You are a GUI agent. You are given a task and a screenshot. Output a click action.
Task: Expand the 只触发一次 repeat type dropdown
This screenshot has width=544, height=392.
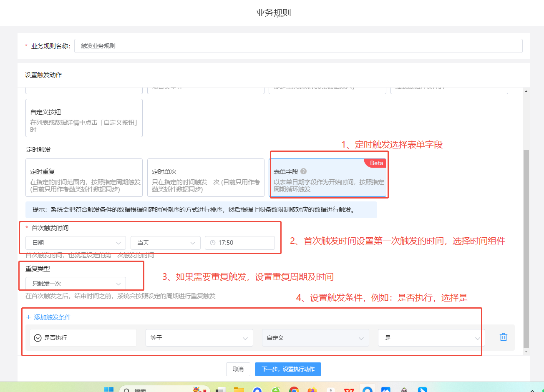pyautogui.click(x=76, y=284)
